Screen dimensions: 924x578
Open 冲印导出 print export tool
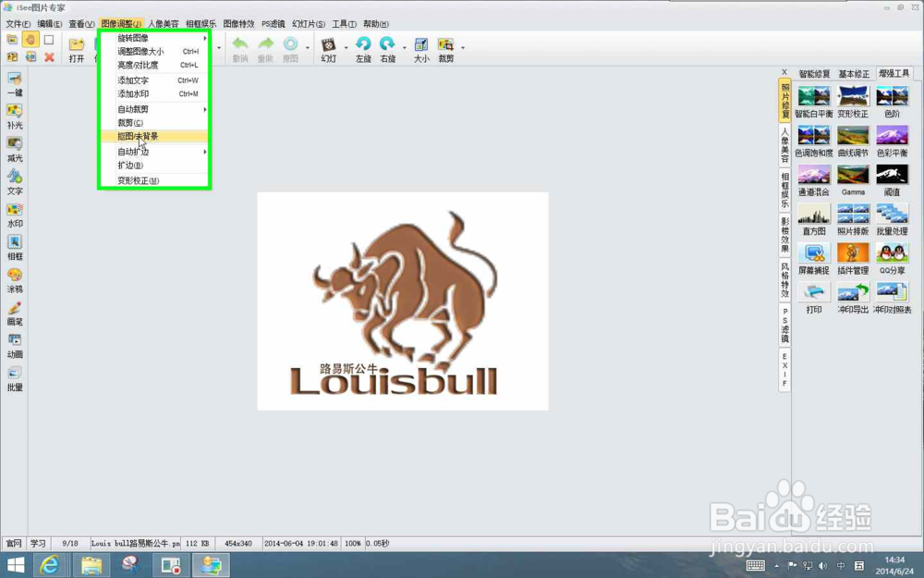(x=853, y=298)
